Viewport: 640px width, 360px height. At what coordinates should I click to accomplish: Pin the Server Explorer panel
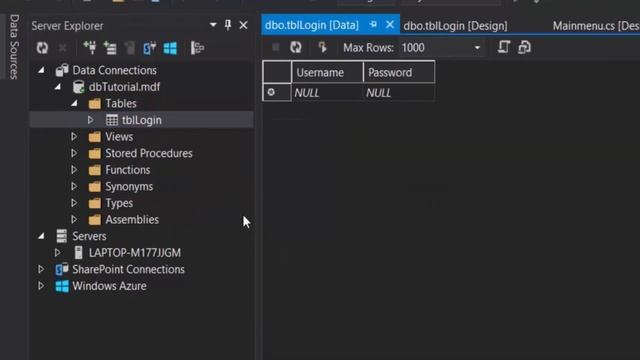click(x=228, y=25)
